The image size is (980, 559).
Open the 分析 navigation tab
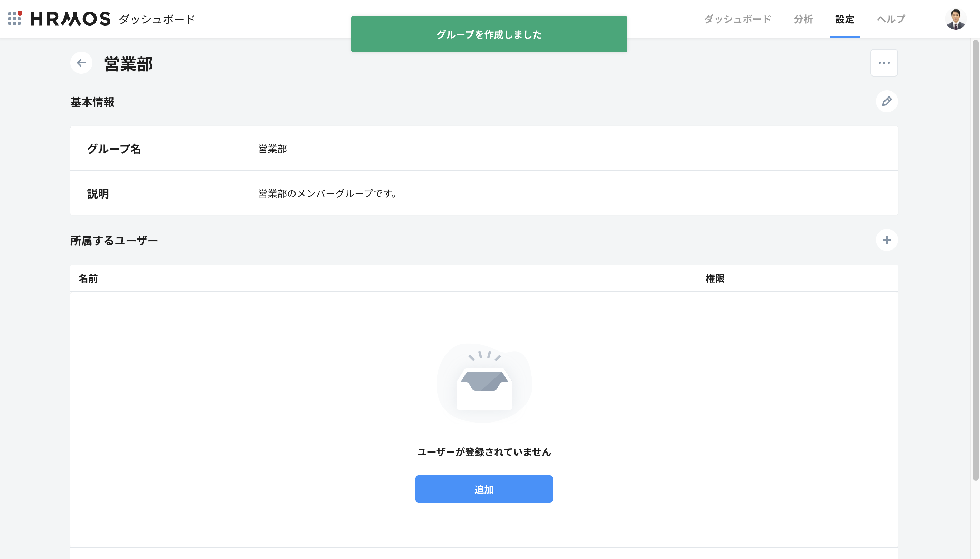(803, 19)
